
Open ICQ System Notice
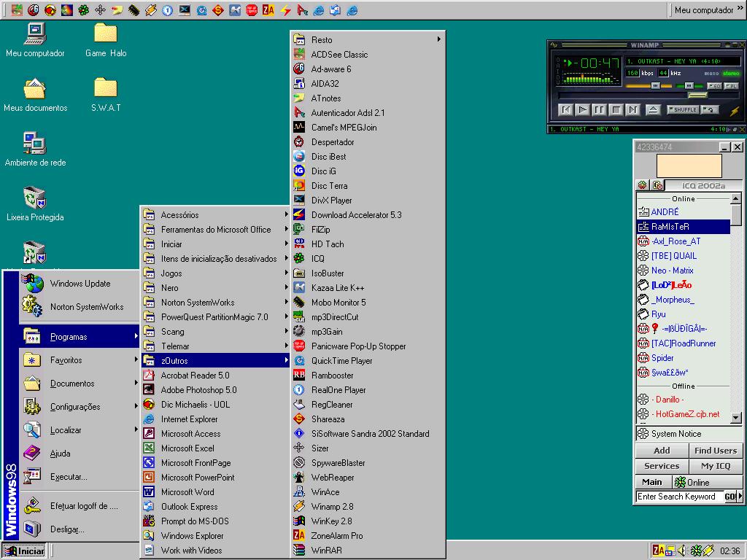[689, 433]
